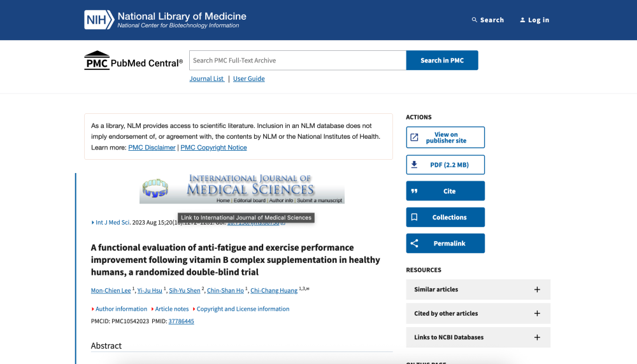The height and width of the screenshot is (364, 637).
Task: Click the RESOURCES sidebar heading
Action: (424, 270)
